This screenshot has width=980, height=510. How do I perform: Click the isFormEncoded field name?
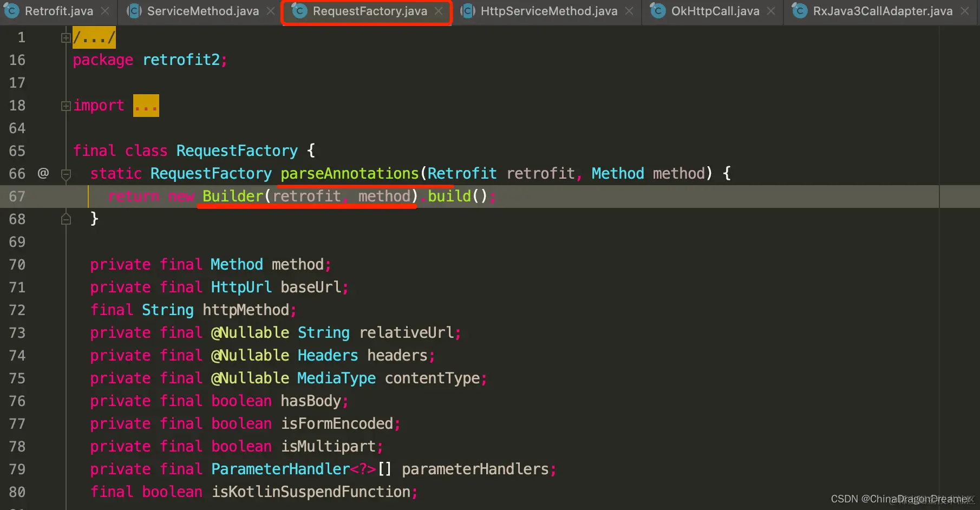point(337,423)
